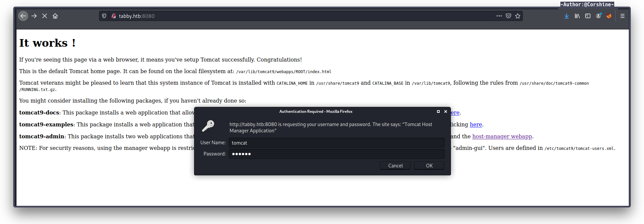Image resolution: width=644 pixels, height=224 pixels.
Task: Open the Firefox Account icon
Action: 598,16
